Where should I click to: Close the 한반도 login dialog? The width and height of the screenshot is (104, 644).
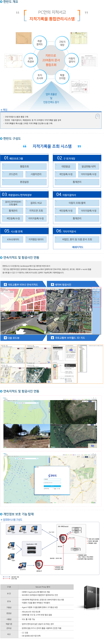pos(69,467)
